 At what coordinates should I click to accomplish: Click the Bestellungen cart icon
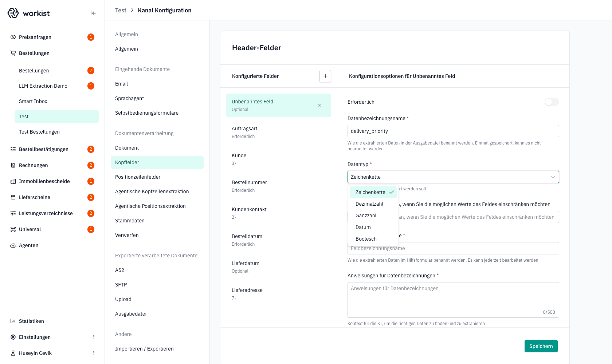point(13,53)
